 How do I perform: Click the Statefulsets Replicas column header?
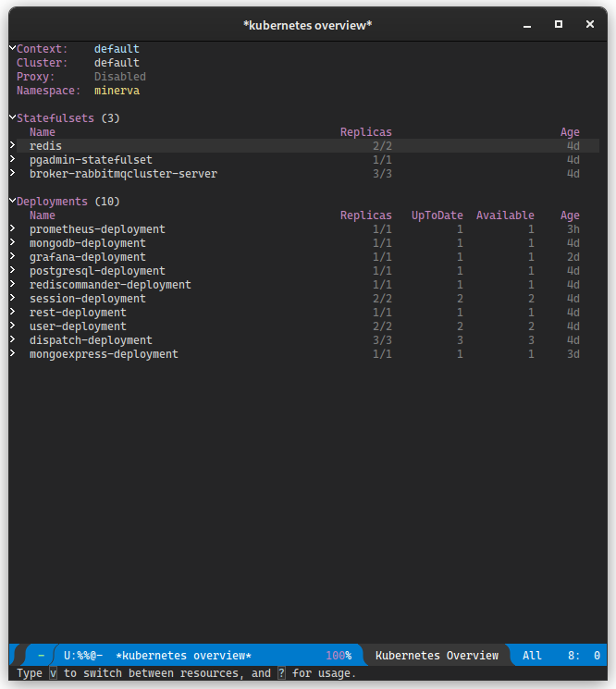(x=366, y=132)
